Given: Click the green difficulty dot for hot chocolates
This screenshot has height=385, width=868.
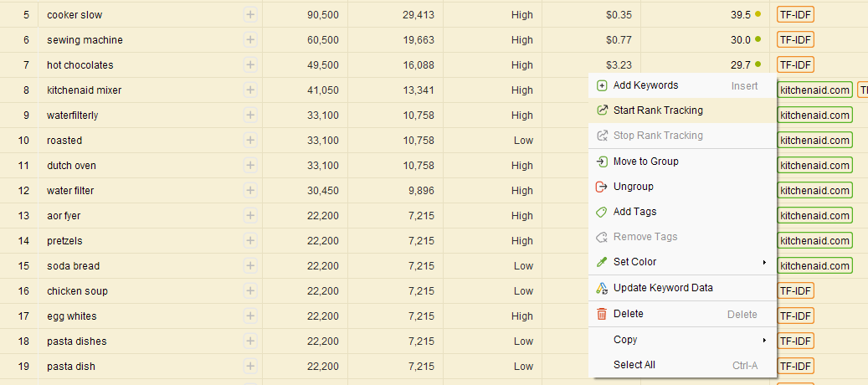Looking at the screenshot, I should click(x=758, y=64).
